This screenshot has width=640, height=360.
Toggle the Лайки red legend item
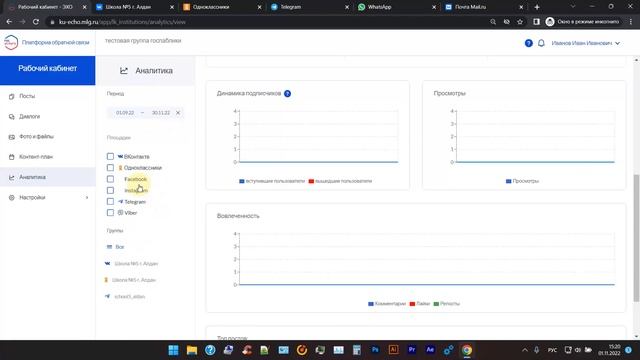[420, 304]
